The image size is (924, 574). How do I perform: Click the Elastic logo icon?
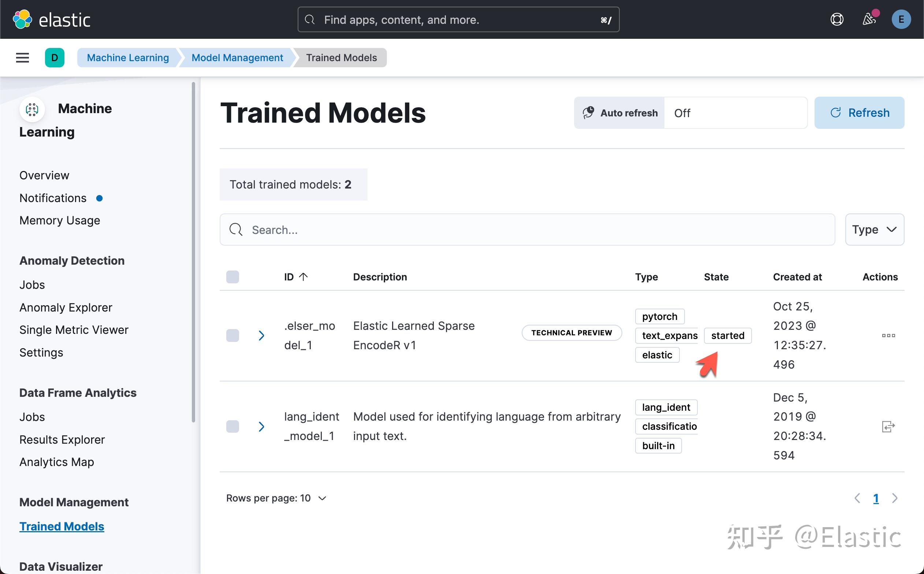point(22,19)
